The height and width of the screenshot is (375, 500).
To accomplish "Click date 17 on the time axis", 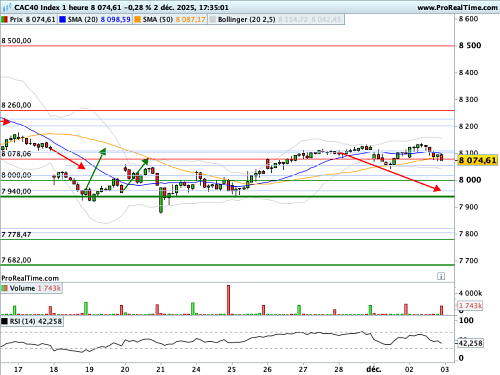I will coord(18,369).
